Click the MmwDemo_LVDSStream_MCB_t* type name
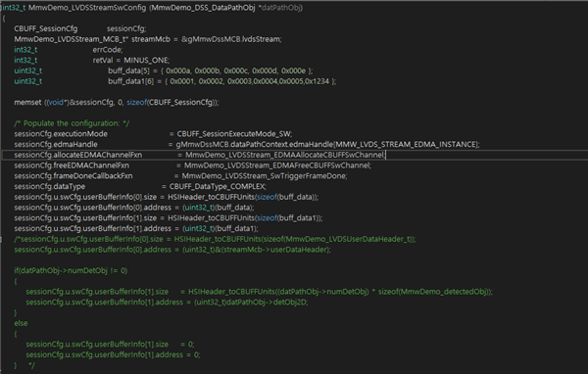The width and height of the screenshot is (588, 374). tap(72, 39)
